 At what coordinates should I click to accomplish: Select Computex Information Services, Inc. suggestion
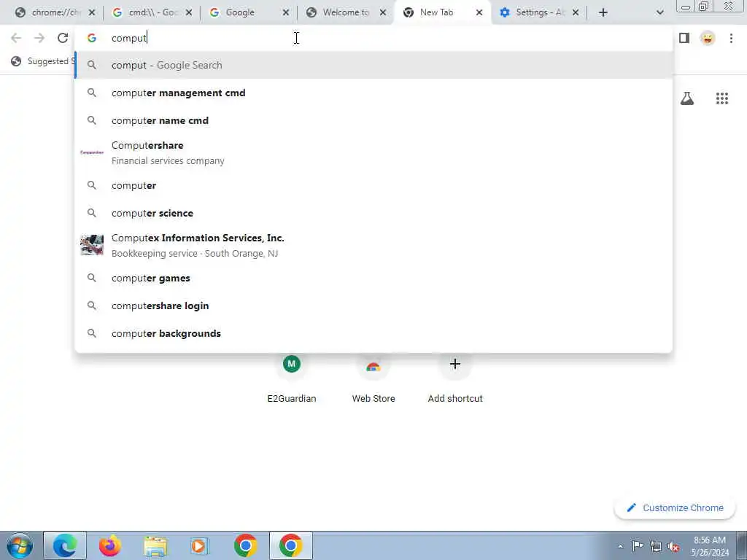pyautogui.click(x=373, y=245)
